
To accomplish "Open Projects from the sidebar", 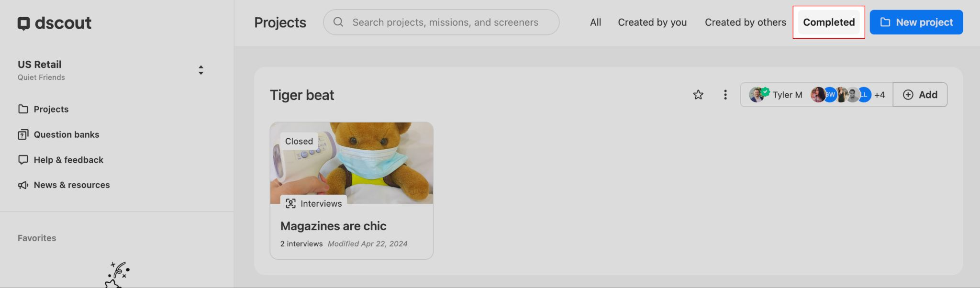I will tap(51, 109).
